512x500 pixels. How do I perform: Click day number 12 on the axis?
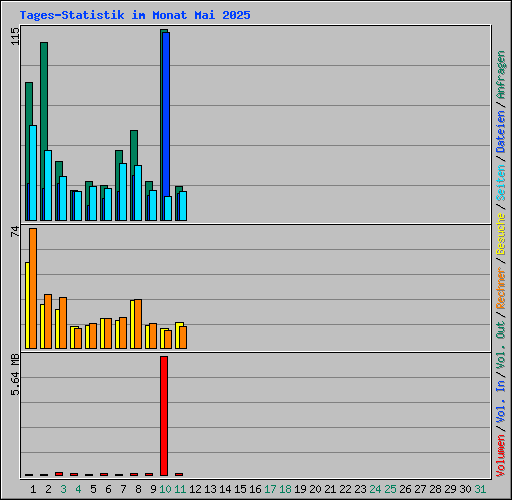(x=195, y=489)
